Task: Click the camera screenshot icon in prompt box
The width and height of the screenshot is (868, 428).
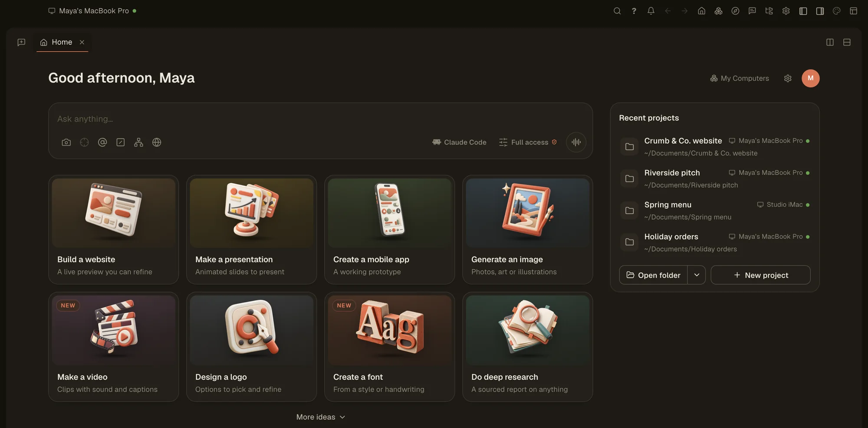Action: point(66,142)
